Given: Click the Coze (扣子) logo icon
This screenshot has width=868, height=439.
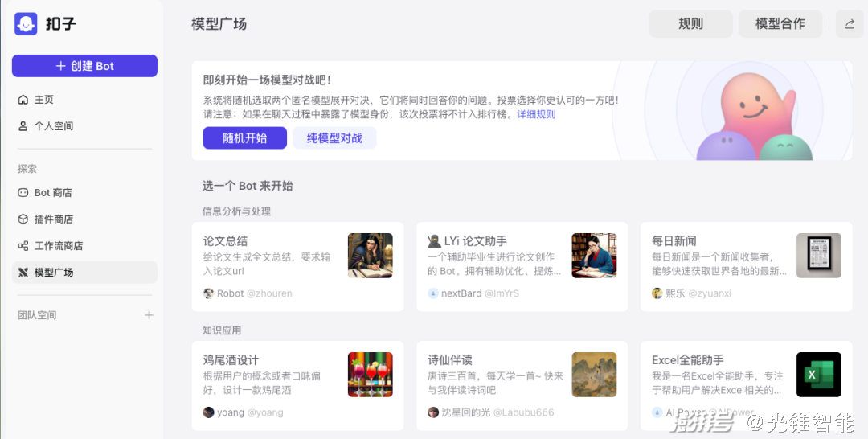Looking at the screenshot, I should tap(26, 24).
